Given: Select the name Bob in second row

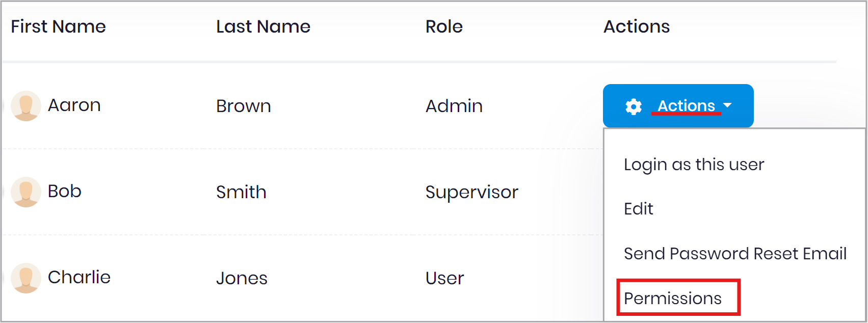Looking at the screenshot, I should point(64,192).
